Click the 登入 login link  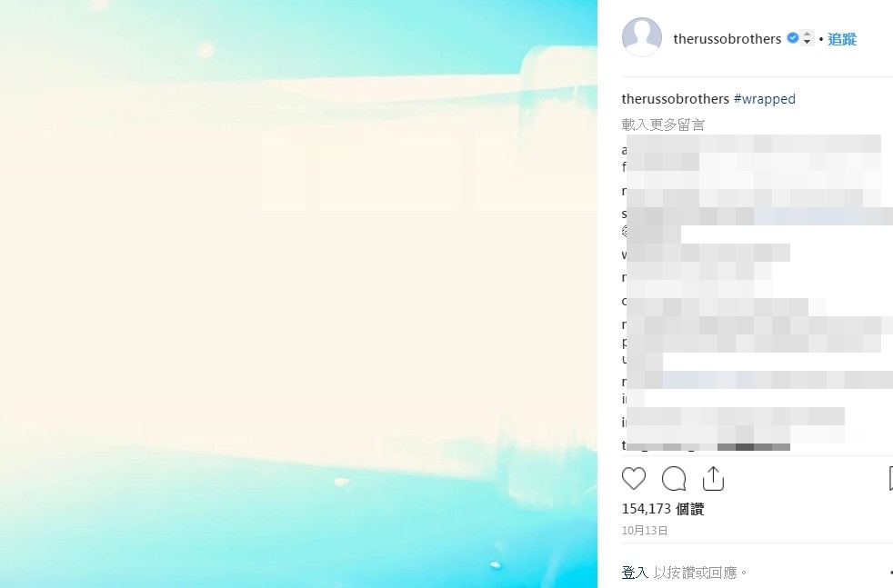[635, 573]
